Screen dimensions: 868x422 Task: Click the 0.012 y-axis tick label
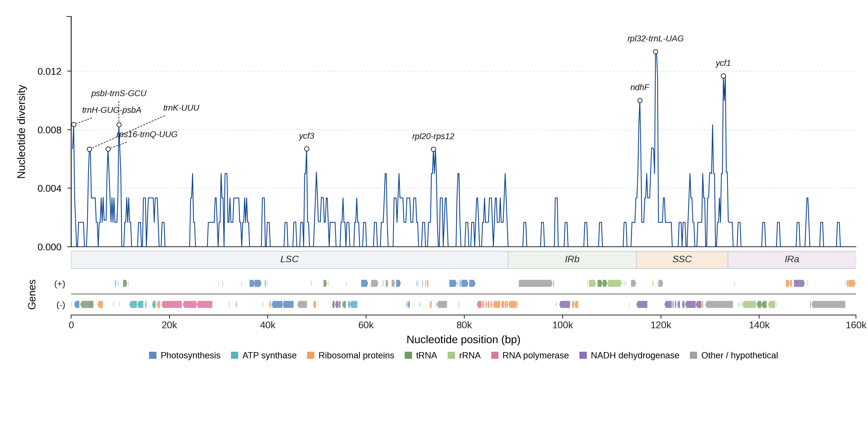tap(50, 71)
